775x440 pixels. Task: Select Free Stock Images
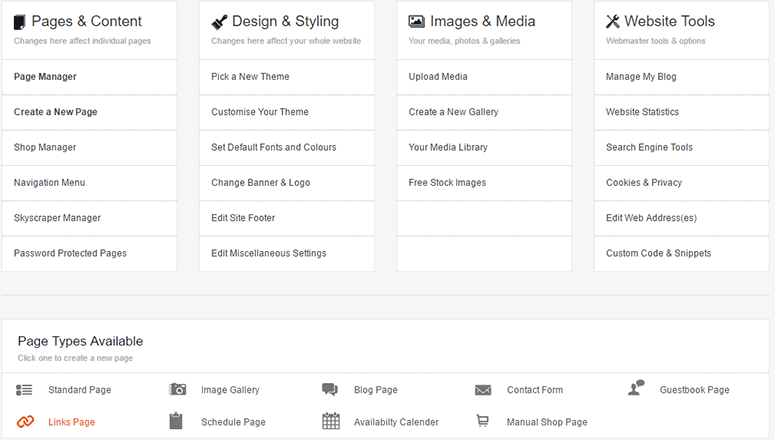447,183
